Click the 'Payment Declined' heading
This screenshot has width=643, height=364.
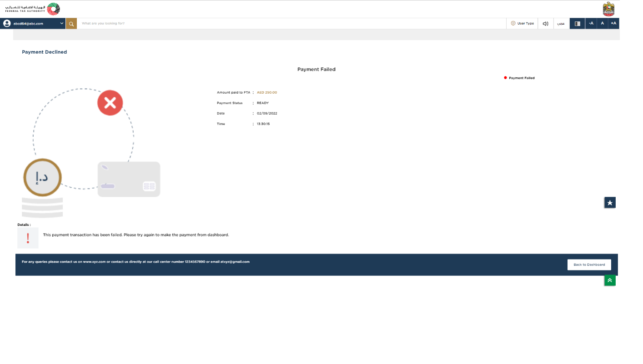pos(45,52)
